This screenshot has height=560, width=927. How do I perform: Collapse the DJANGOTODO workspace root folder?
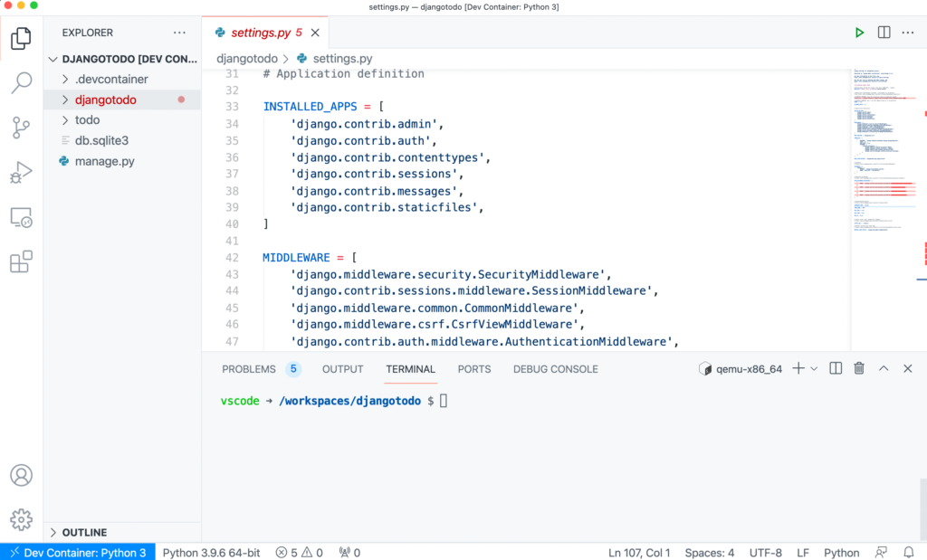pos(122,59)
